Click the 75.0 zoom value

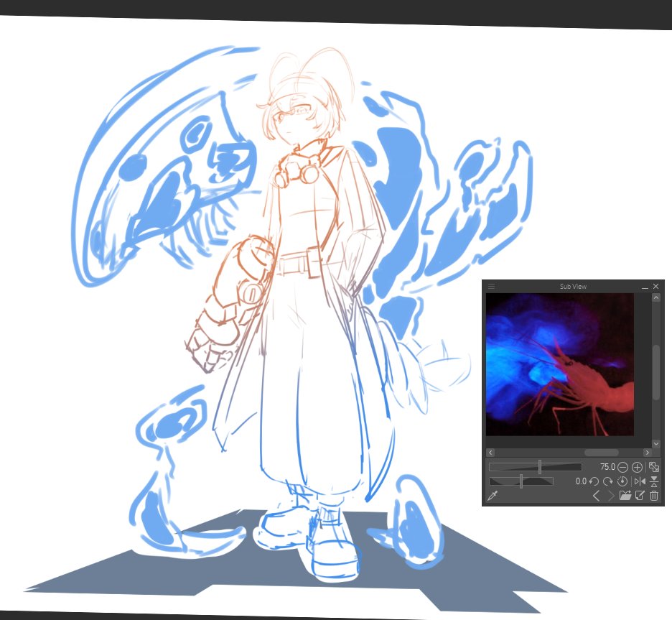click(607, 467)
